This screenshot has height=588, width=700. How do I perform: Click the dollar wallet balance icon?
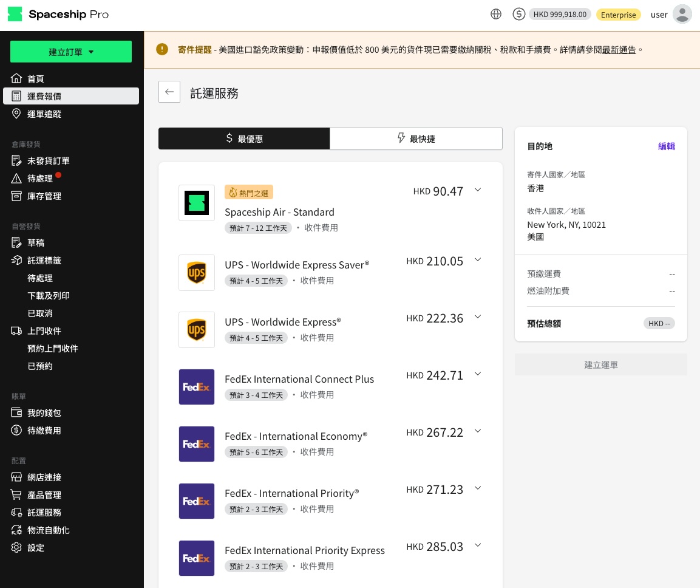click(518, 15)
